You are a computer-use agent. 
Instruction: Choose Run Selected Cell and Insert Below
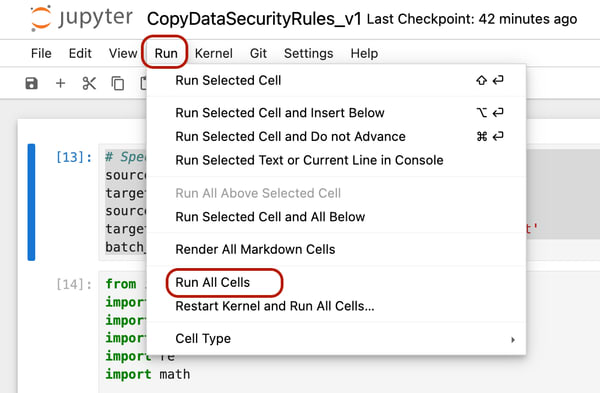pyautogui.click(x=336, y=113)
